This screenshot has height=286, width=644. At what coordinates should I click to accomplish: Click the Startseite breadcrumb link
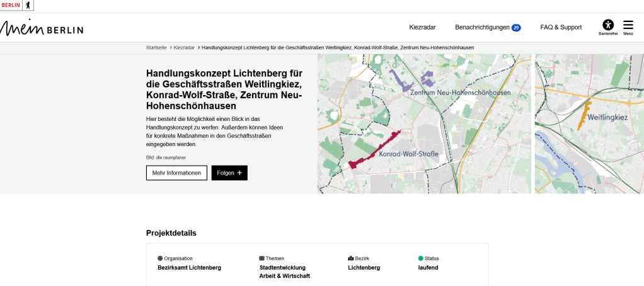pos(156,47)
